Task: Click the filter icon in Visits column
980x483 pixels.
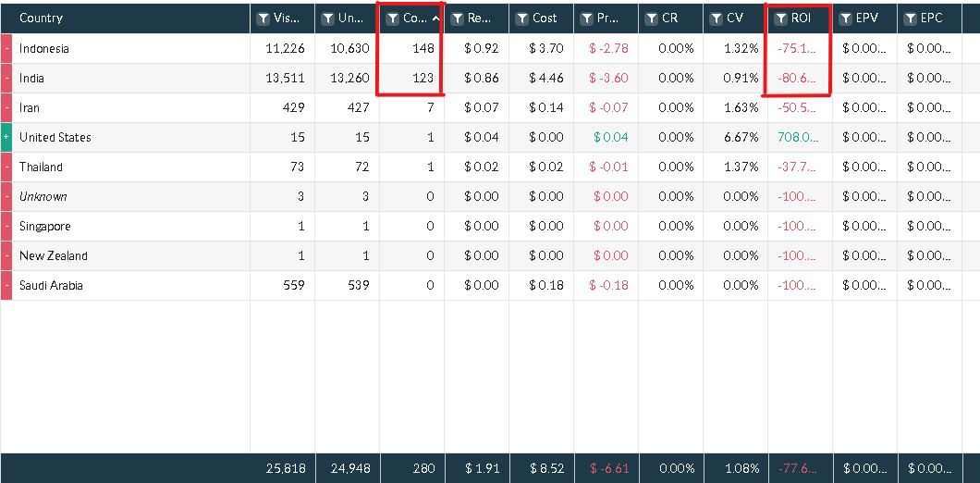Action: click(263, 19)
